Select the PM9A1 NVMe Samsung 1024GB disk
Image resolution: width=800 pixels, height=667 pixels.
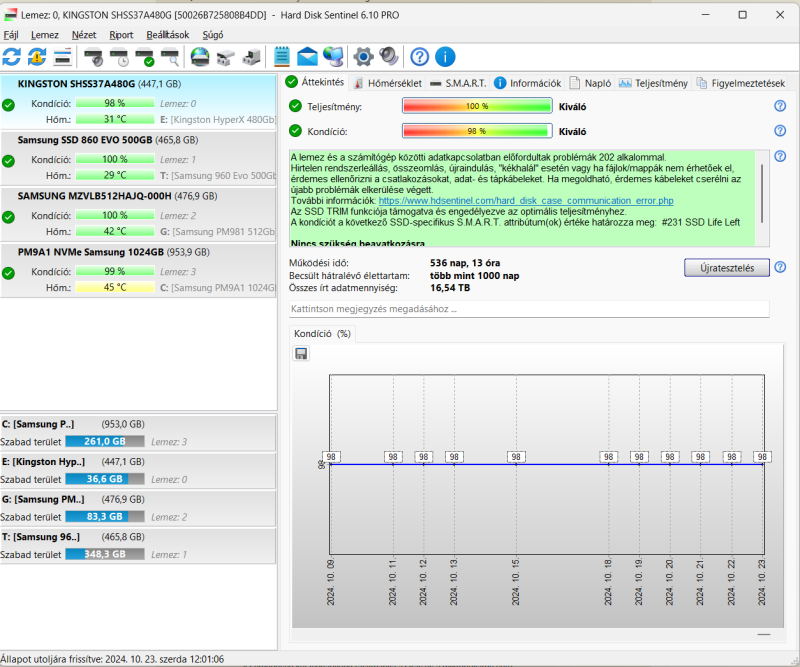tap(138, 270)
